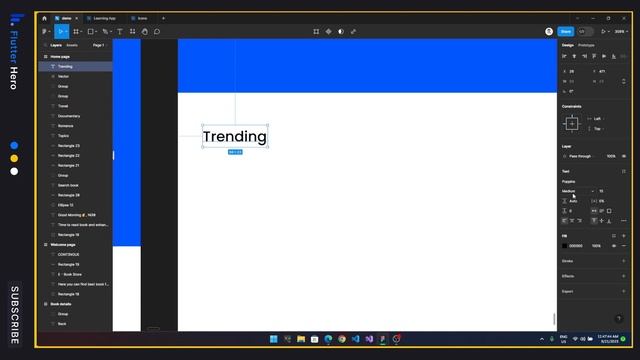Viewport: 640px width, 360px height.
Task: Open the Figma main menu icon
Action: tap(46, 31)
